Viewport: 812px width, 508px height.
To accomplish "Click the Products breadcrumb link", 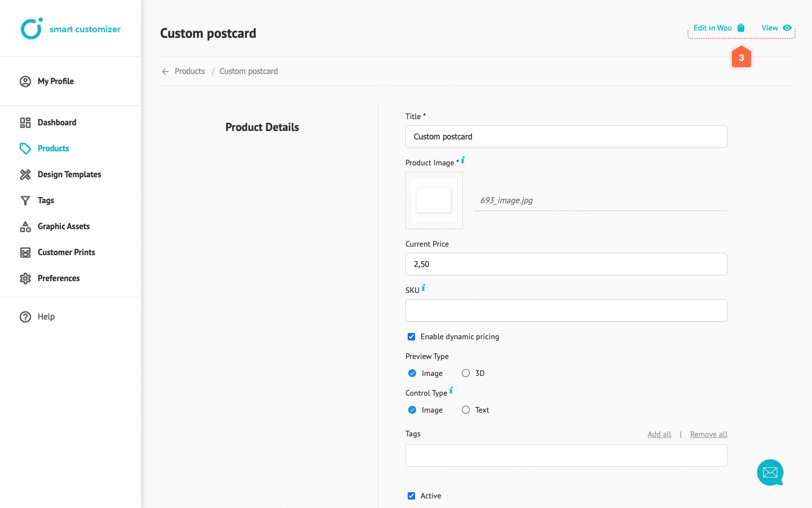I will [189, 71].
